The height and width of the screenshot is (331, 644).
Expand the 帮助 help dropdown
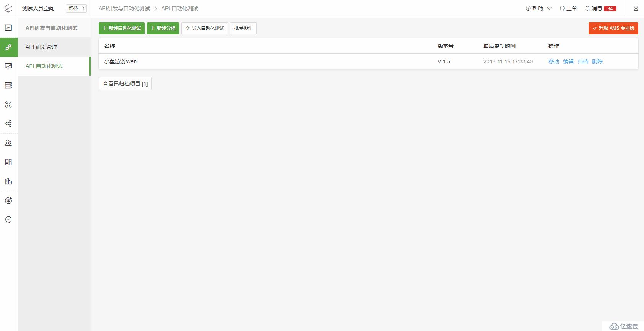point(539,8)
